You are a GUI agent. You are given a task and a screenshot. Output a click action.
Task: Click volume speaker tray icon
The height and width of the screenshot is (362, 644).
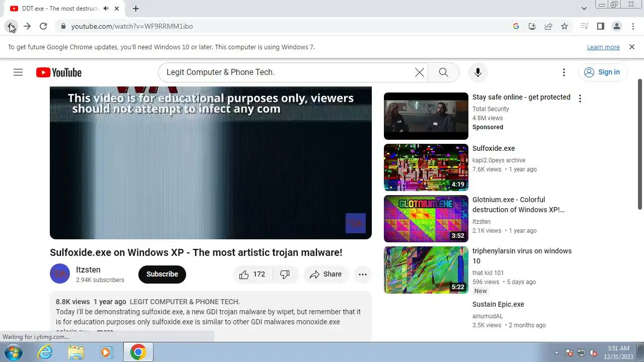[593, 352]
